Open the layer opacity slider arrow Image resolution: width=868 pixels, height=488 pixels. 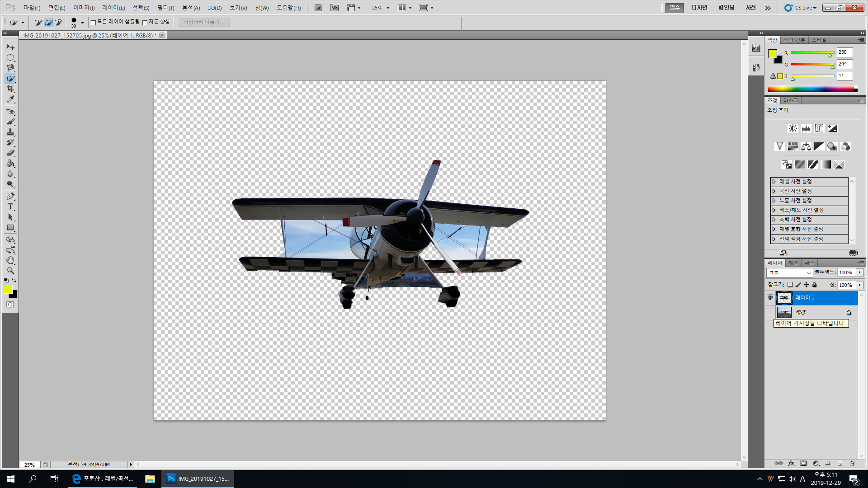[x=859, y=272]
